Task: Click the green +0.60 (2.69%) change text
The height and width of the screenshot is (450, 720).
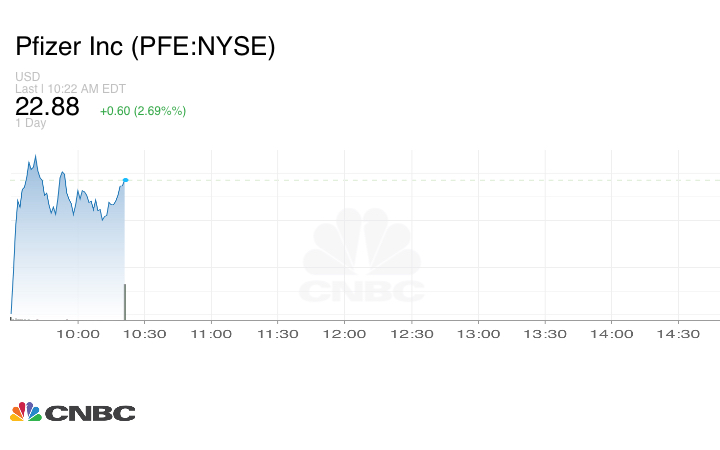Action: click(143, 110)
